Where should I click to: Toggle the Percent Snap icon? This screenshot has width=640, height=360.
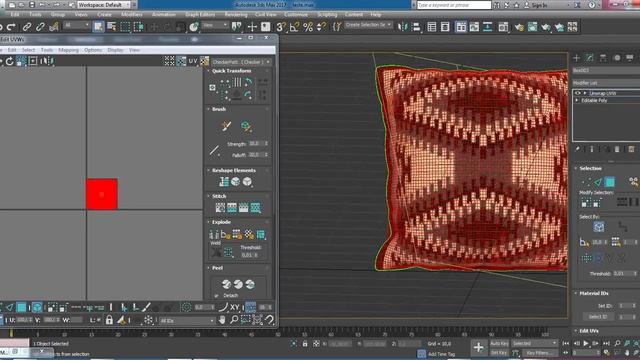point(308,27)
